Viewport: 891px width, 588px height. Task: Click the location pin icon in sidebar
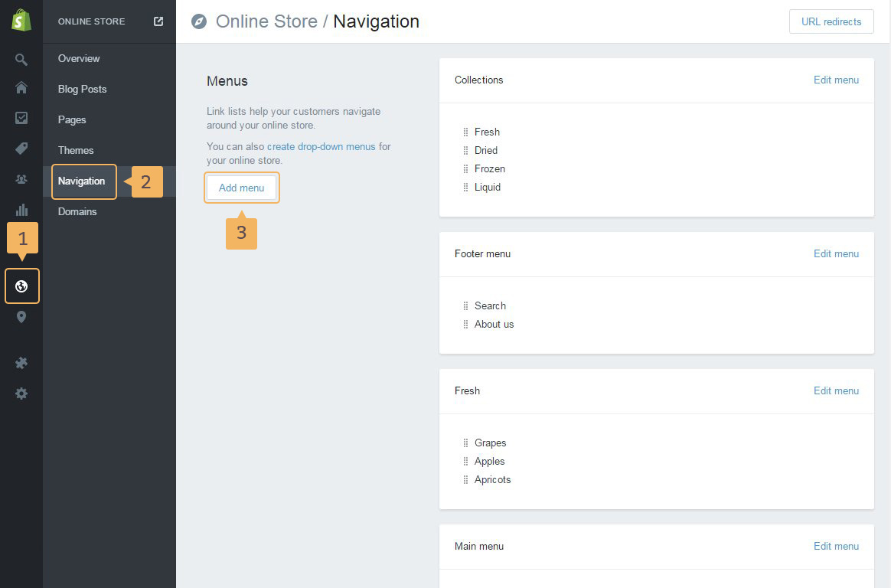click(x=21, y=317)
